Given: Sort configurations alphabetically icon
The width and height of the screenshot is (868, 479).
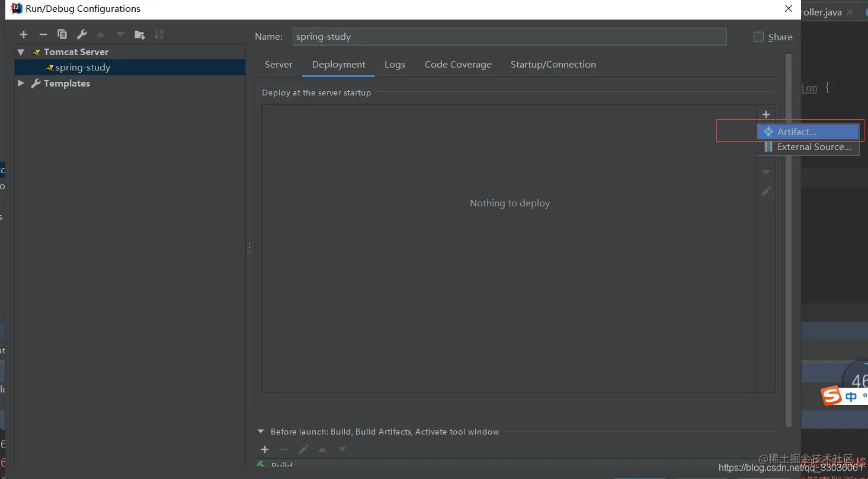Looking at the screenshot, I should point(159,35).
